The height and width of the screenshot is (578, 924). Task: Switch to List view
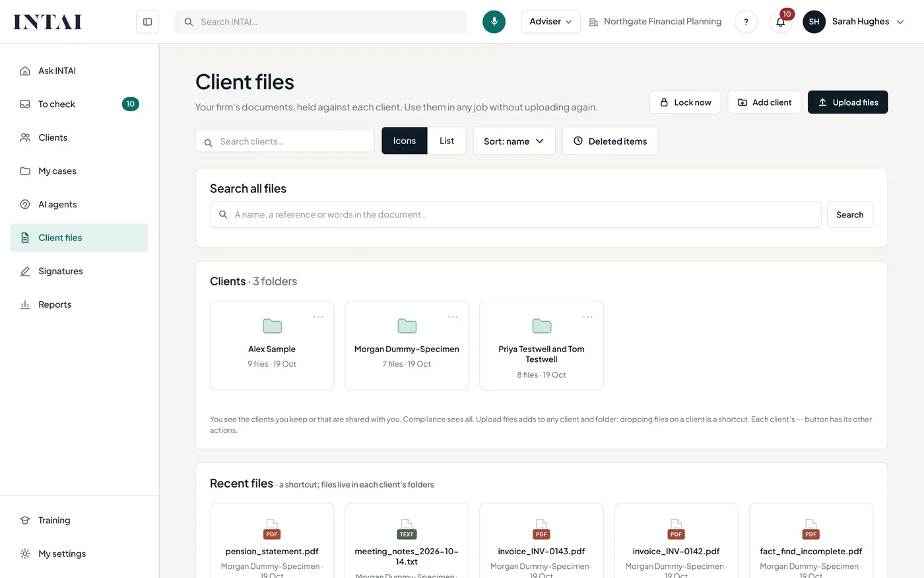tap(447, 141)
